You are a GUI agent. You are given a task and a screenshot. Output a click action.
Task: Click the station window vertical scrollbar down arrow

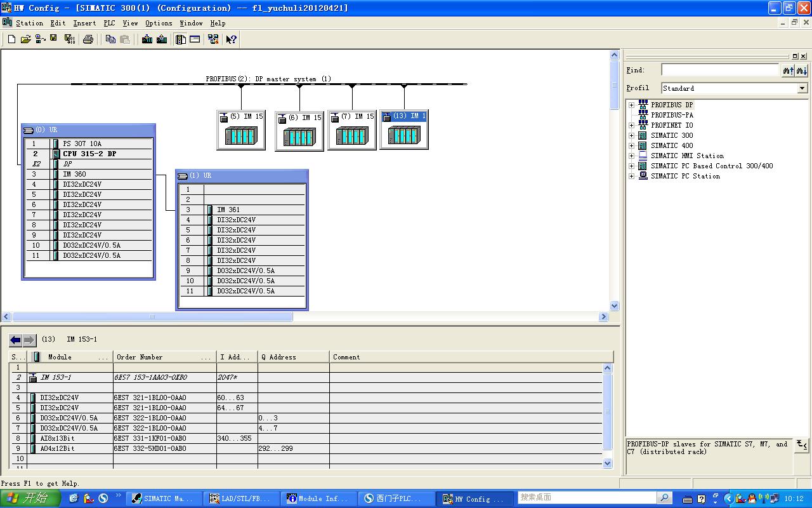coord(614,306)
